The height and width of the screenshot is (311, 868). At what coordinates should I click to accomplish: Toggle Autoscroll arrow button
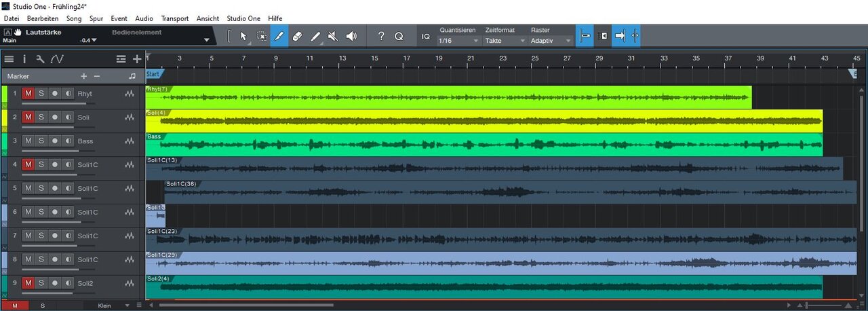pos(620,36)
